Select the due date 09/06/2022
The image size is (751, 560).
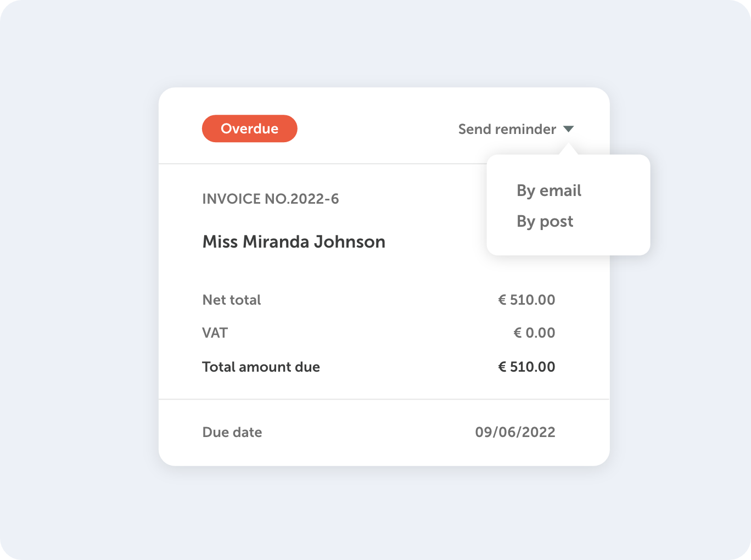[x=515, y=432]
